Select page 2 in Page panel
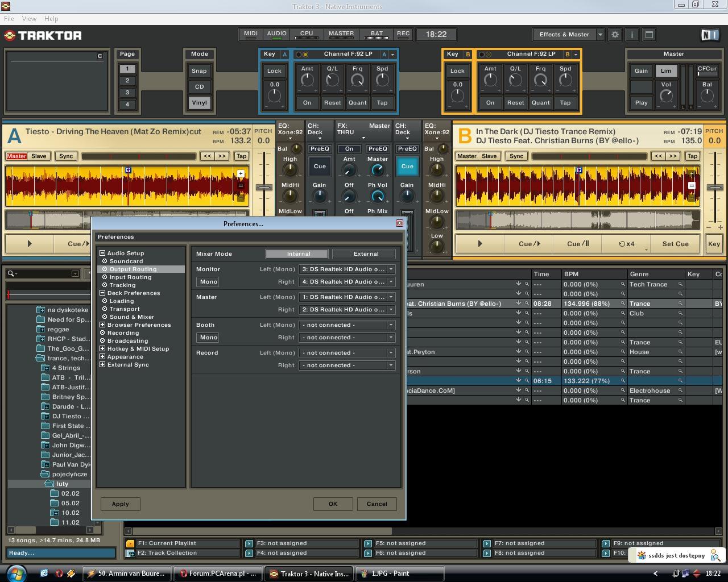The height and width of the screenshot is (582, 728). click(127, 81)
